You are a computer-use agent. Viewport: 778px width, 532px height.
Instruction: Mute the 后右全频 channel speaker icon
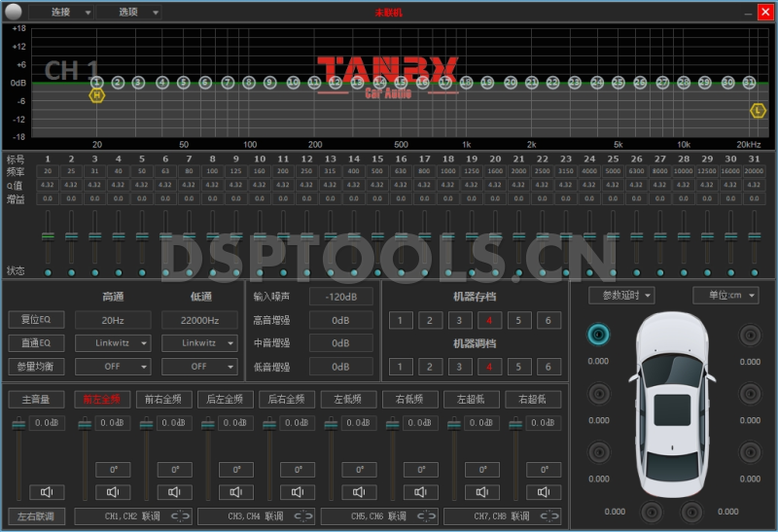(x=298, y=492)
